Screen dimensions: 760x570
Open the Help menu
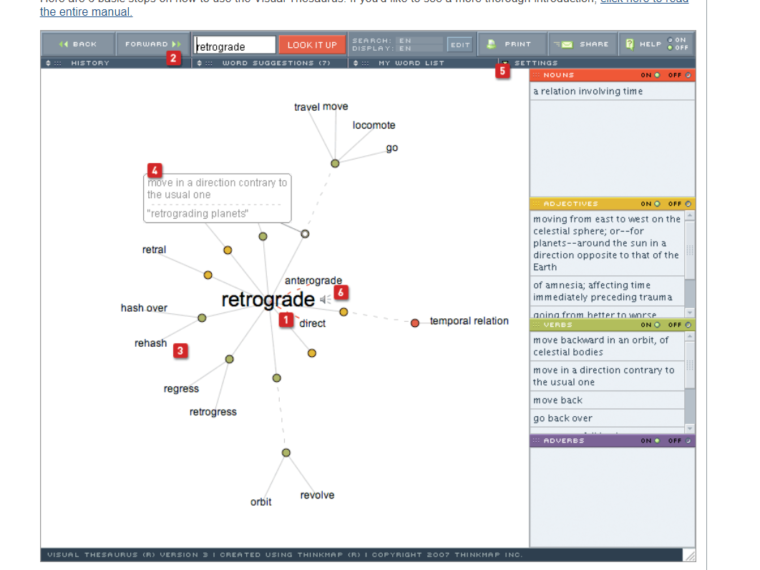[644, 44]
